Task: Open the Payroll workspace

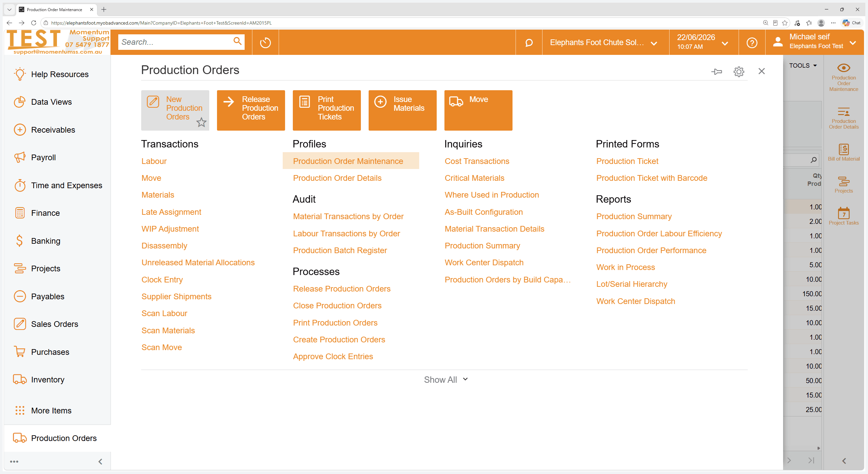Action: [x=57, y=158]
